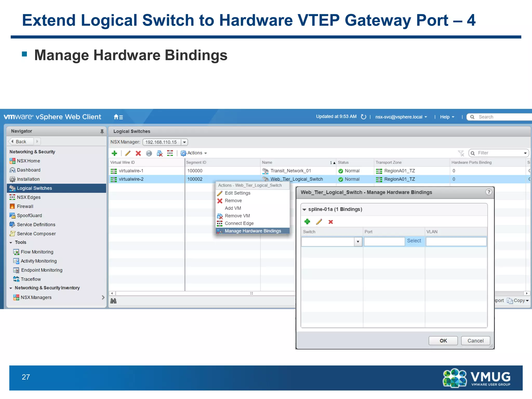Choose Manage Hardware Bindings menu entry
This screenshot has width=532, height=399.
pyautogui.click(x=252, y=231)
